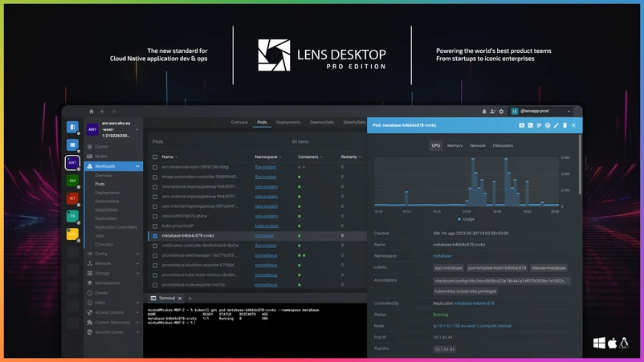Image resolution: width=644 pixels, height=362 pixels.
Task: Click the Home icon in top navigation
Action: 92,112
